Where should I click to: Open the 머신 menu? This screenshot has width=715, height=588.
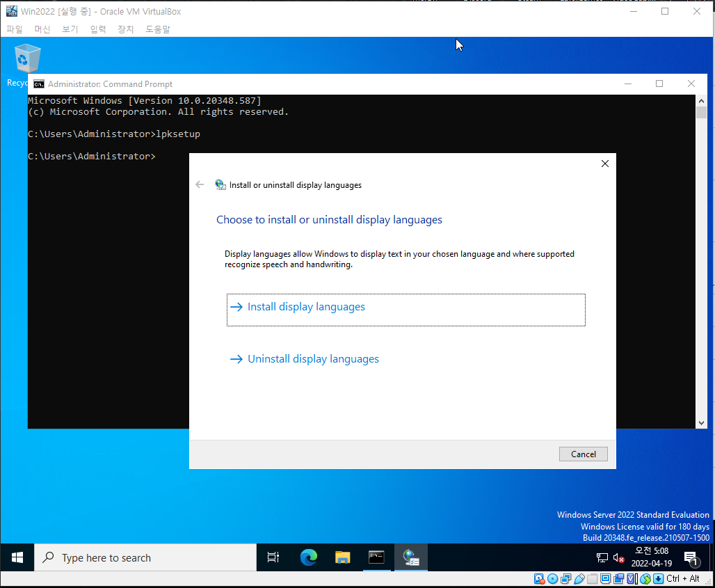coord(42,29)
